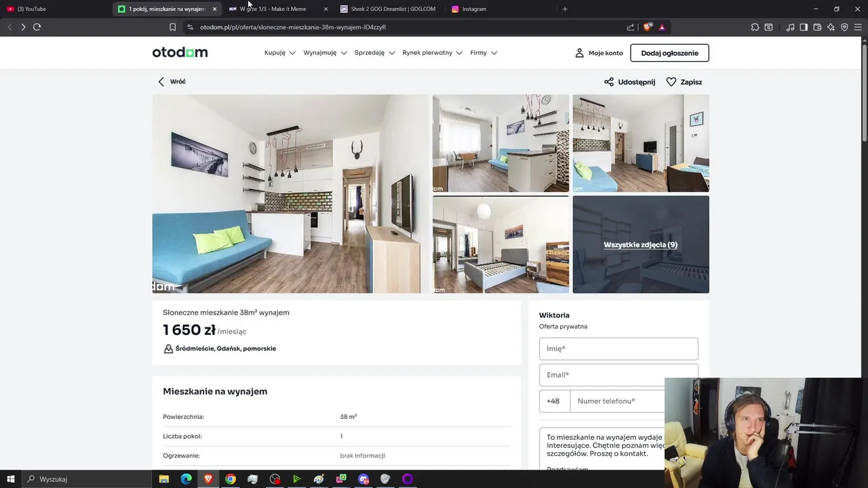Open Brave Shields lion icon
This screenshot has height=488, width=868.
coord(648,27)
